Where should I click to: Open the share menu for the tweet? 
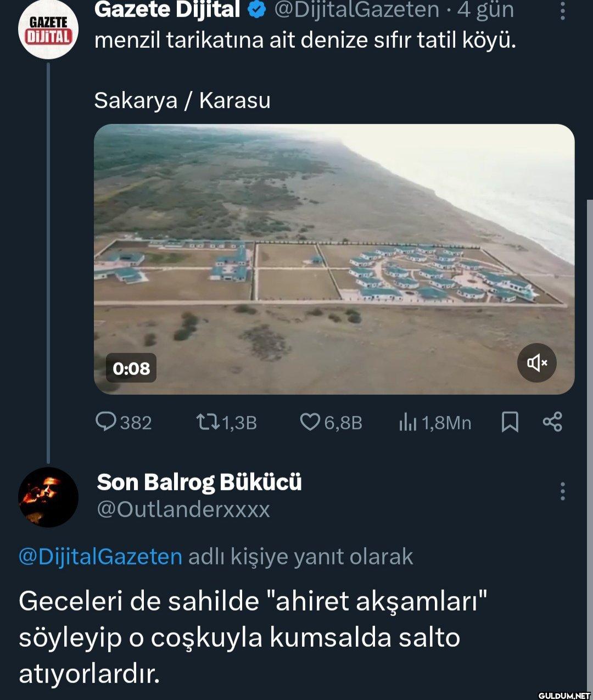tap(553, 422)
